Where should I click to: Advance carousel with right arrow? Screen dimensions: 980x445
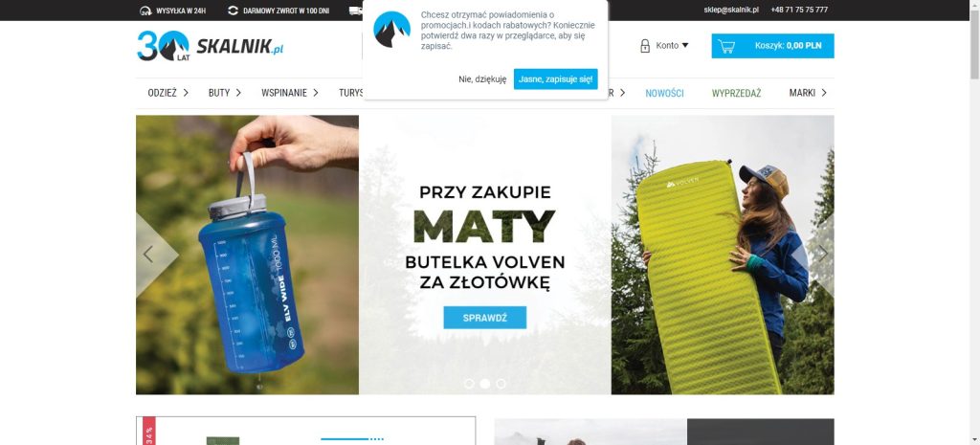(822, 254)
